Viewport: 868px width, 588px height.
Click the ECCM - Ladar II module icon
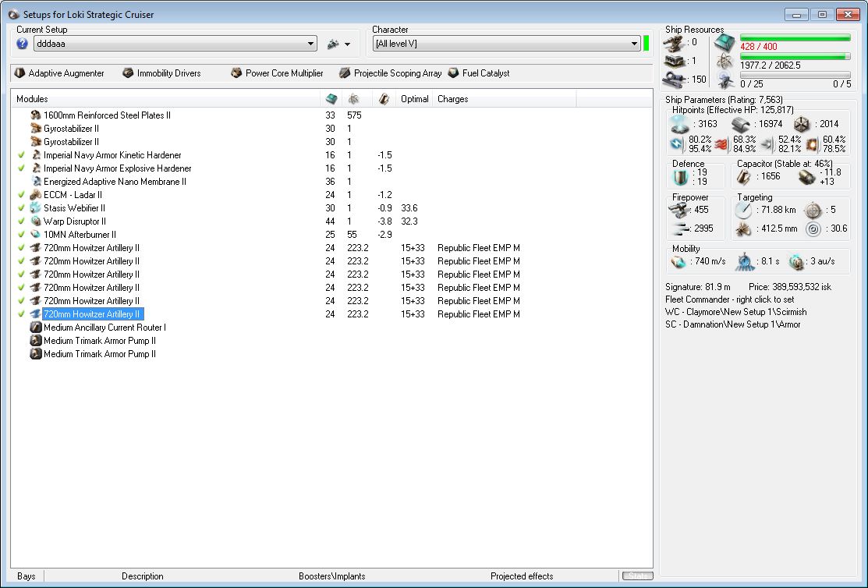pyautogui.click(x=36, y=195)
